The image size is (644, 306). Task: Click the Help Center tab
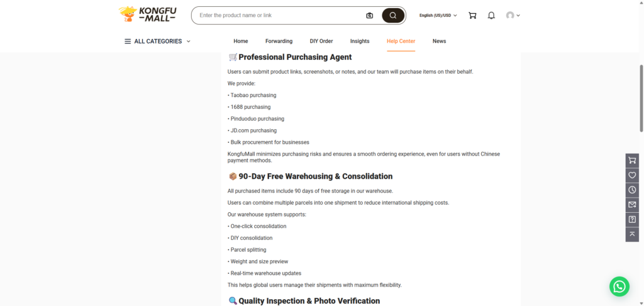pyautogui.click(x=401, y=42)
